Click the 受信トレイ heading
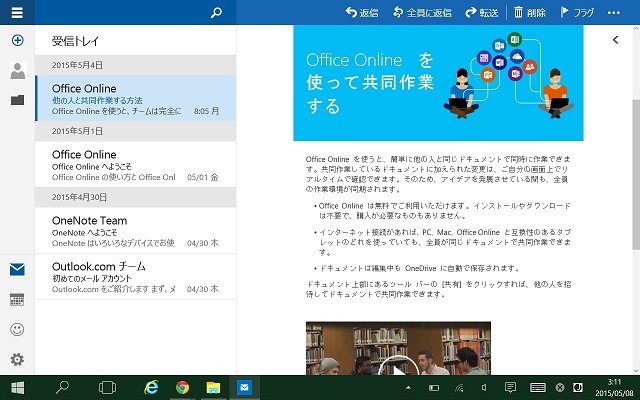The image size is (640, 400). 76,41
